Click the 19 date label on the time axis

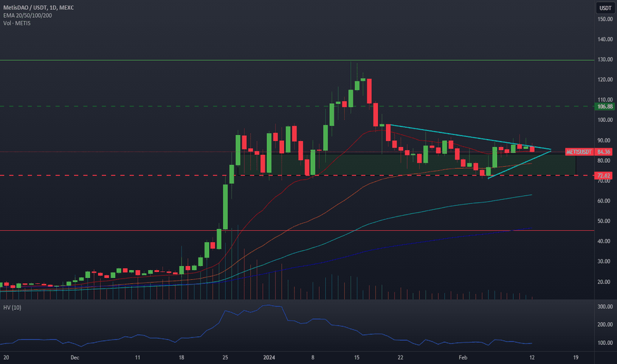[576, 357]
